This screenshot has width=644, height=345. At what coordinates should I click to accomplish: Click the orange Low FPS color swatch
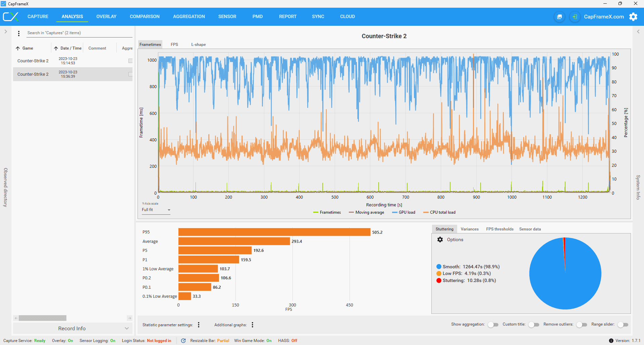[439, 274]
